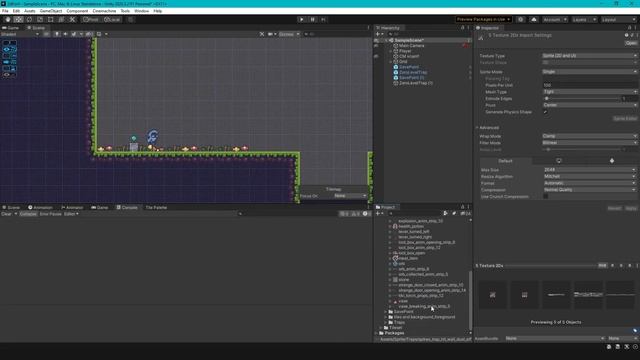The height and width of the screenshot is (360, 640).
Task: Open the Pivot dropdown
Action: [589, 105]
